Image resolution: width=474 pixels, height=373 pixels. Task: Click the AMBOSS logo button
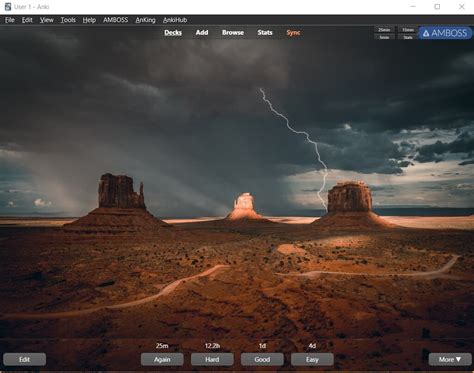445,33
